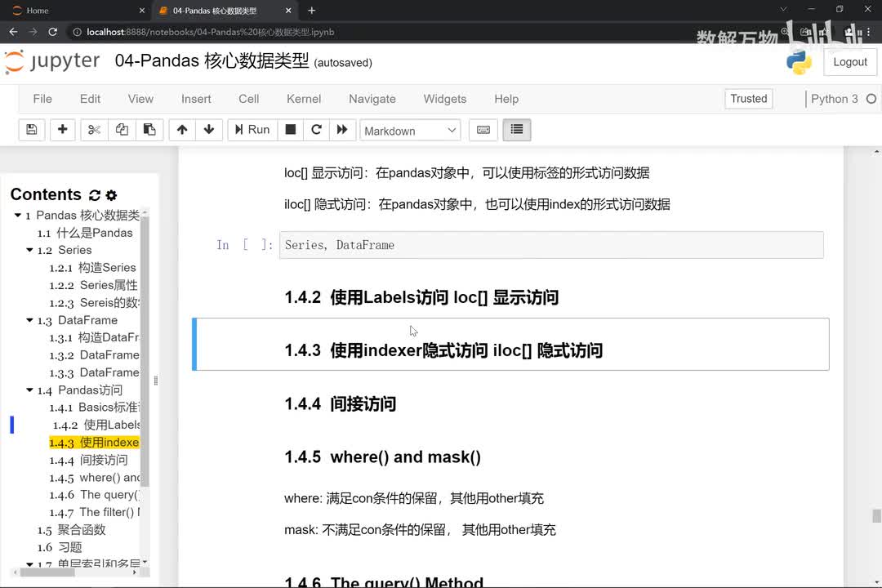
Task: Close the 04-Pandas notebook tab
Action: point(288,10)
